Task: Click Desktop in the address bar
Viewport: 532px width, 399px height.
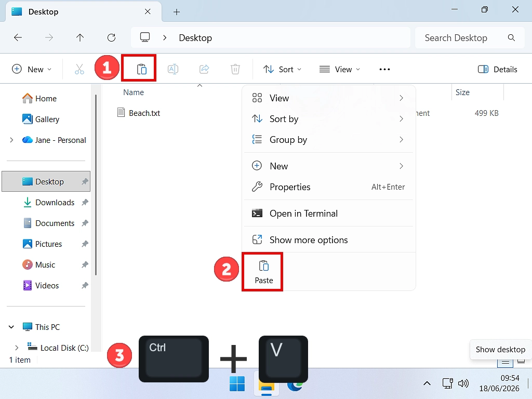Action: (x=195, y=37)
